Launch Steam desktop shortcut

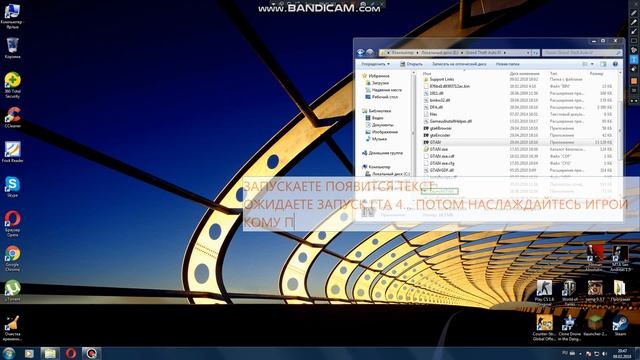620,325
